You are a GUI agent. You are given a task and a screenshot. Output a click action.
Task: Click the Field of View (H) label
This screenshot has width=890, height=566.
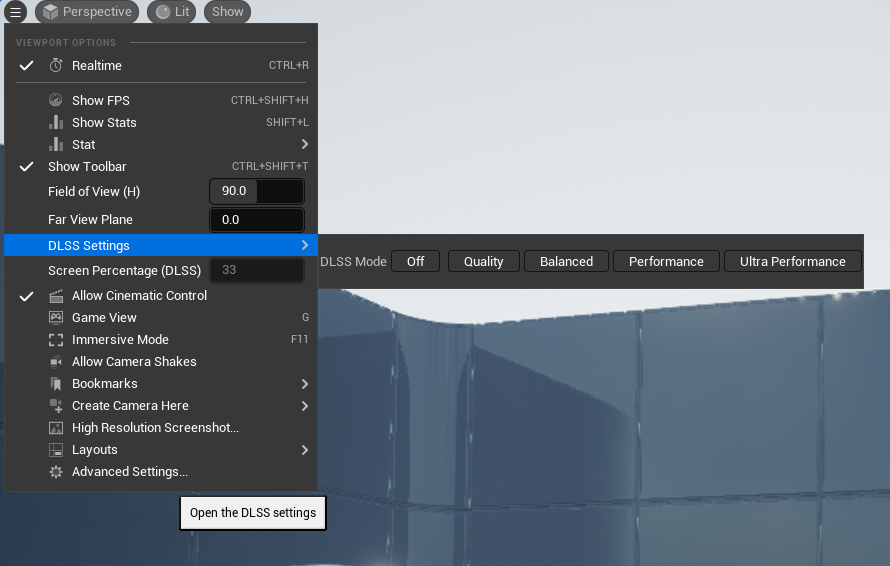94,192
